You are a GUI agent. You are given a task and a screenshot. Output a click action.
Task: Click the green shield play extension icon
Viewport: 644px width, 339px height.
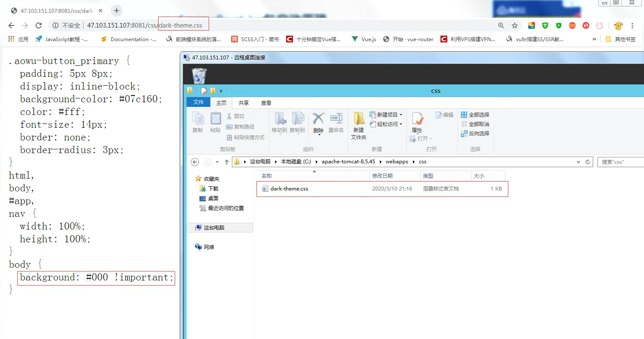click(559, 25)
